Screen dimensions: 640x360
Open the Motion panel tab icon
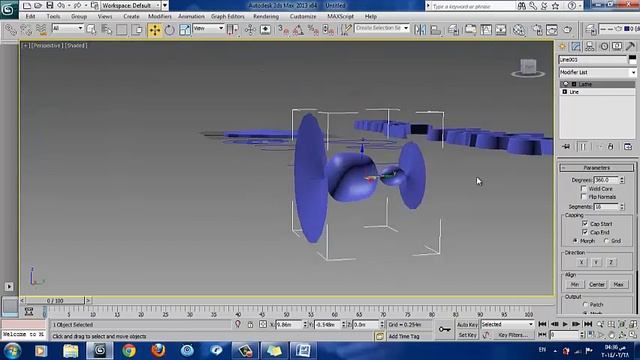tap(604, 47)
